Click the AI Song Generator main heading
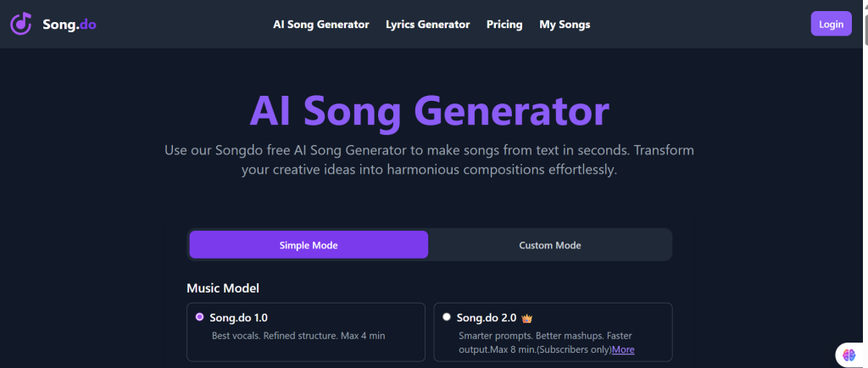 [429, 112]
